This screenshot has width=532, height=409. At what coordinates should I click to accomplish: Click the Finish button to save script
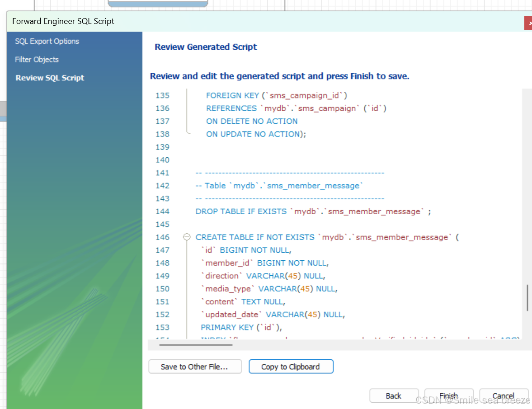tap(449, 395)
